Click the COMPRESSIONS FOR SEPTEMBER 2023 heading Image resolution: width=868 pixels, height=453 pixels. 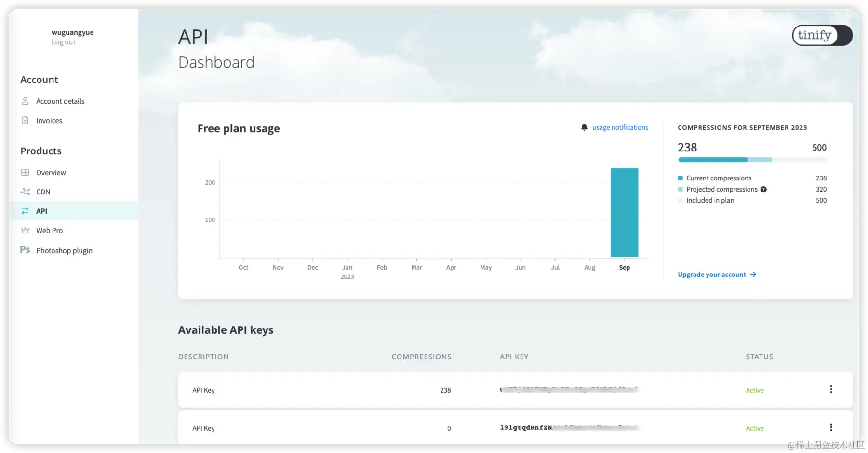(x=742, y=128)
